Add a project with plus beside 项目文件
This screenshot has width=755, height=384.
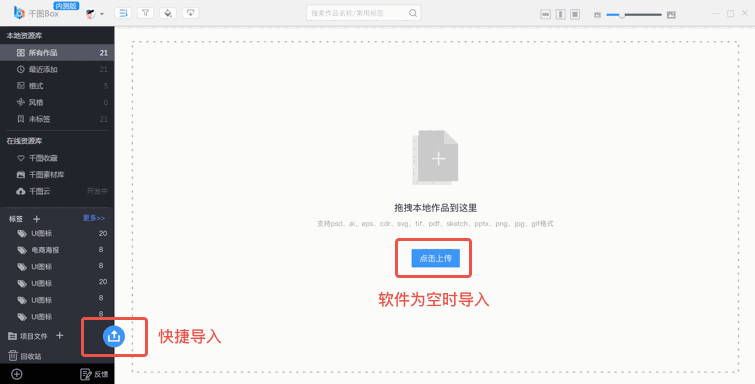click(60, 335)
